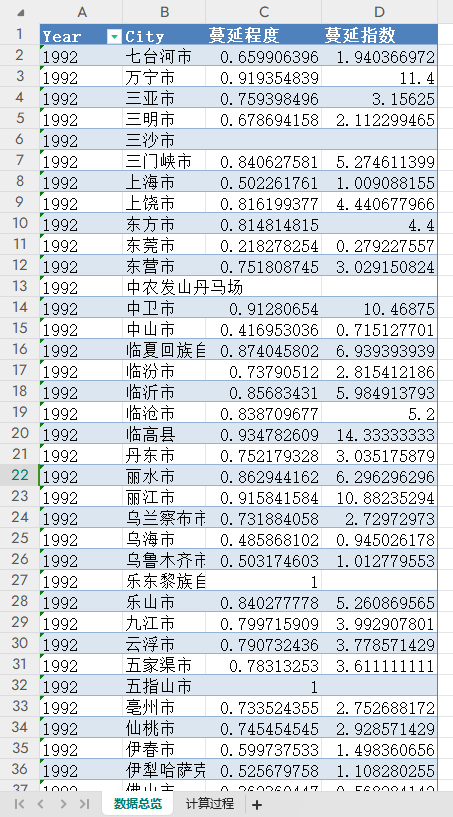Switch to the 计算过程 sheet tab

pos(210,803)
